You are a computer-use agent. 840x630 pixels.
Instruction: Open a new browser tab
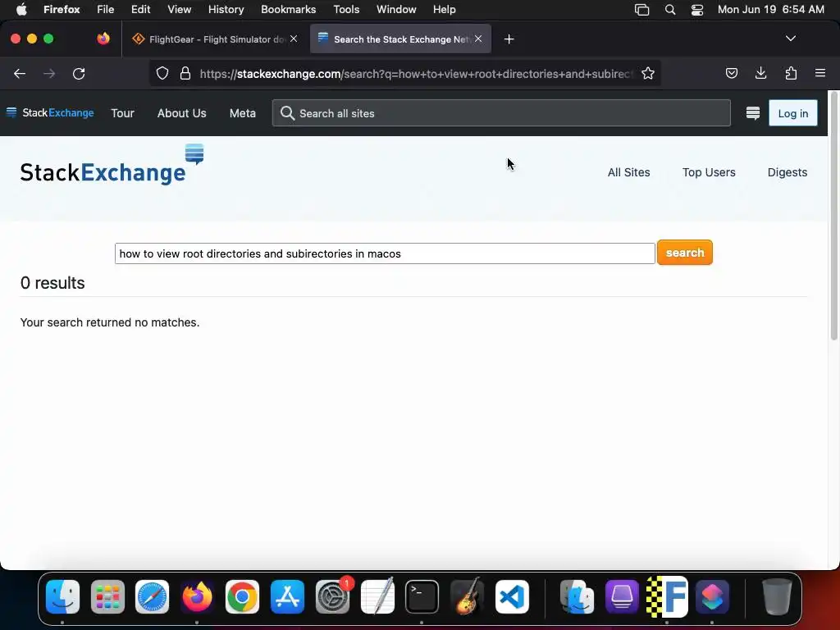pos(509,39)
